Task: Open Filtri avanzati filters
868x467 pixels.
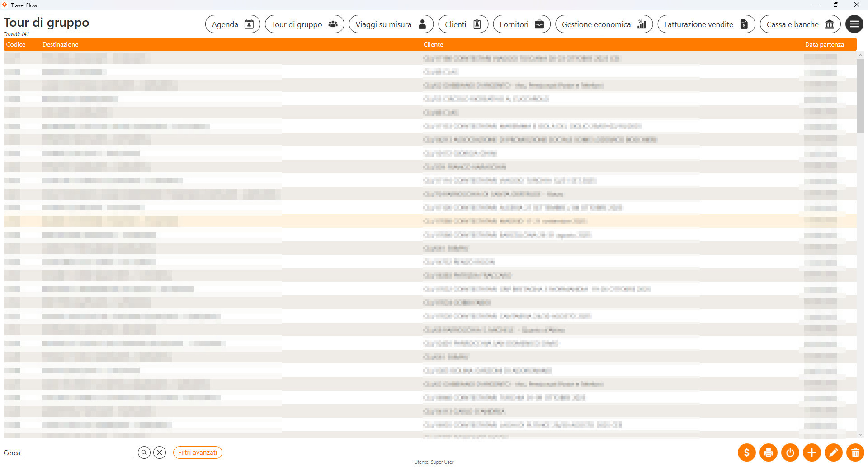Action: 198,453
